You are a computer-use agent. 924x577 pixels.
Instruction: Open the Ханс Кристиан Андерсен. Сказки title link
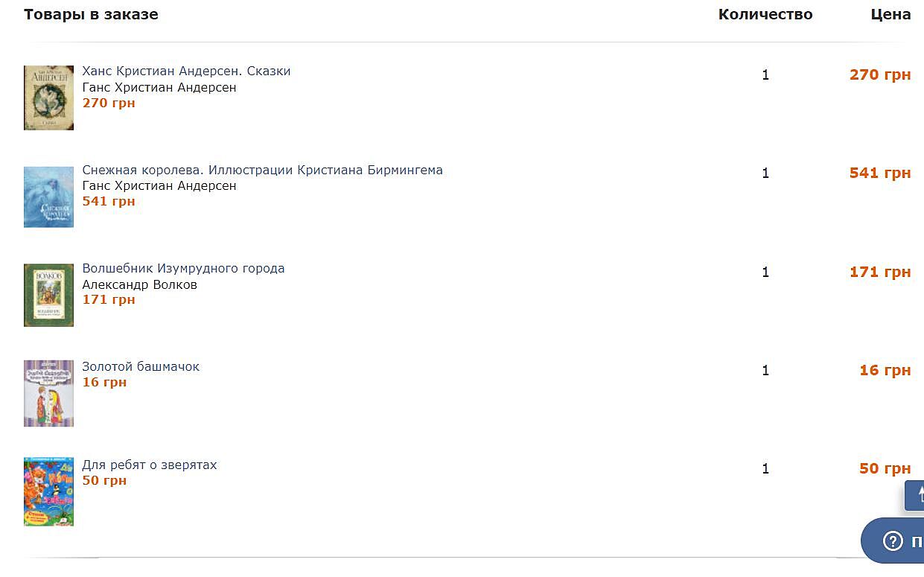(186, 71)
